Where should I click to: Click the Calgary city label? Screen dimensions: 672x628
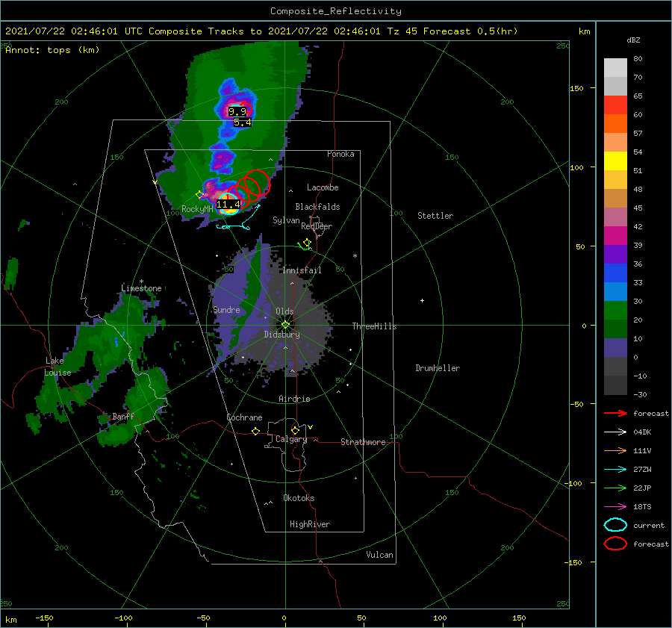291,439
